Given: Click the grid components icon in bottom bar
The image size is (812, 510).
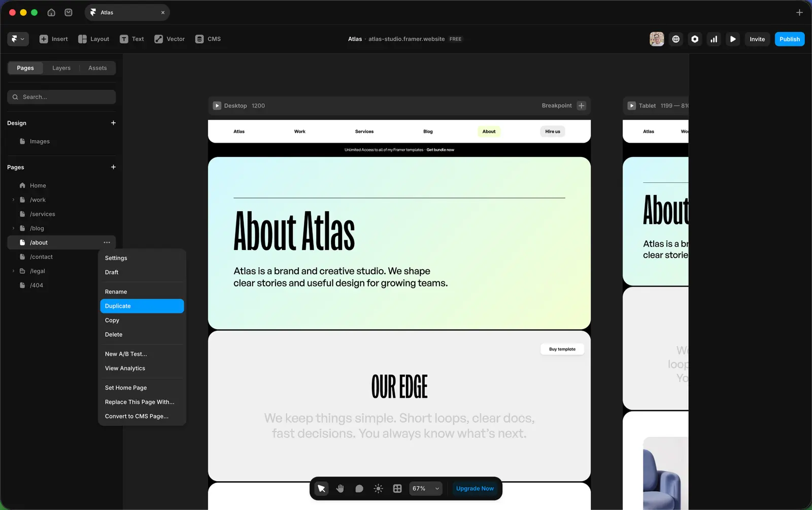Looking at the screenshot, I should 397,489.
